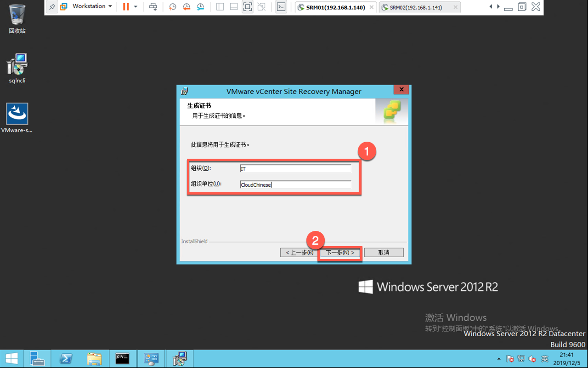Close the SRM01 tab

click(372, 7)
